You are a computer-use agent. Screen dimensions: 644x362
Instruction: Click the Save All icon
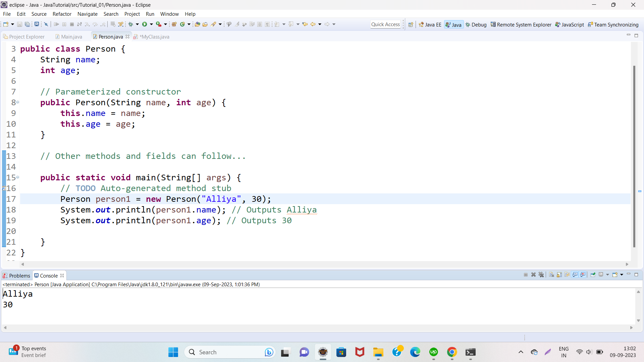coord(28,24)
